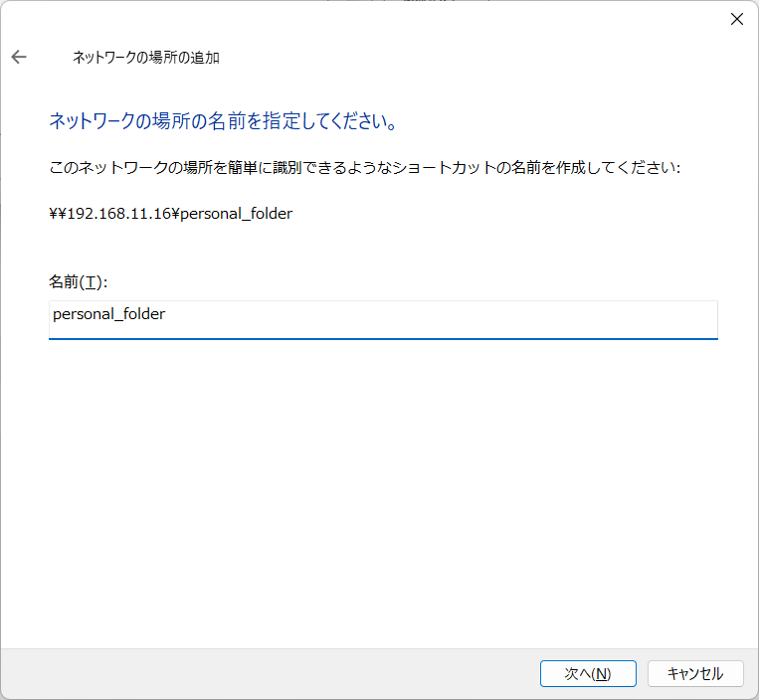Click the gray footer area left of 次へ

(x=269, y=673)
